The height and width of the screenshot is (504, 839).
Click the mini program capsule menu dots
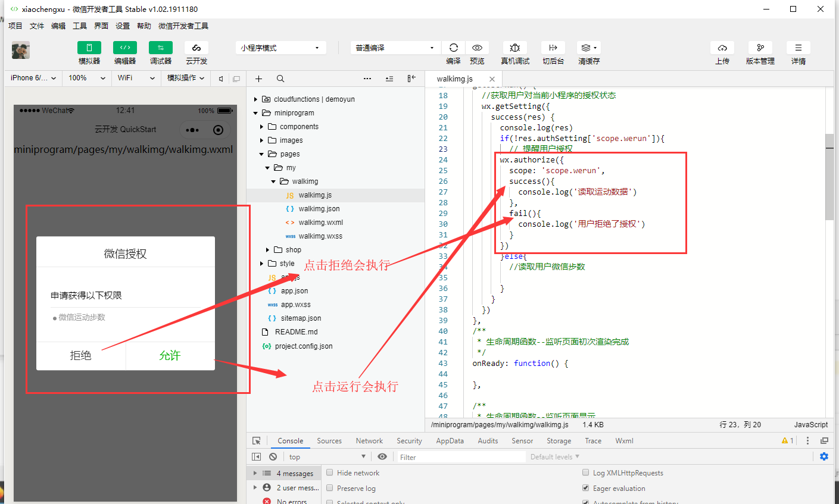point(192,130)
